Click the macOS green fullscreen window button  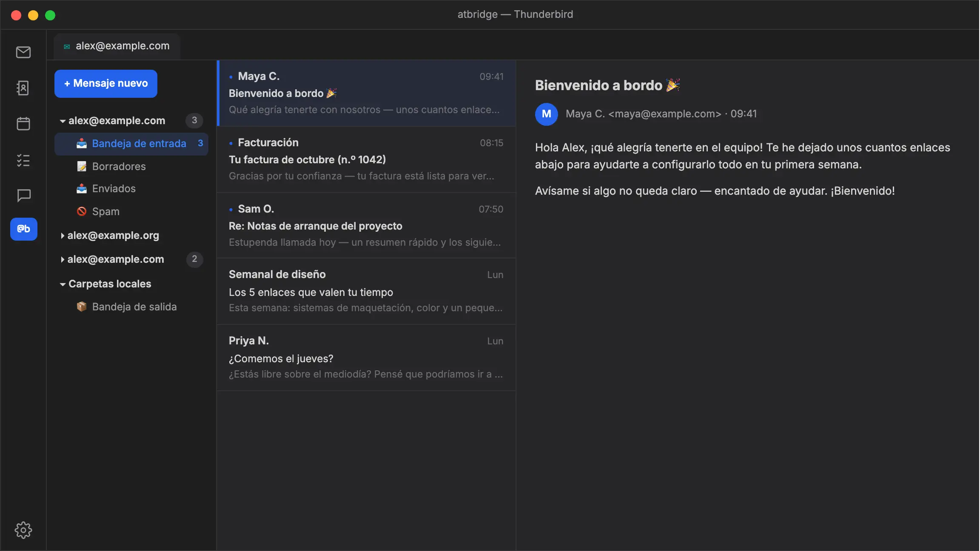pyautogui.click(x=50, y=15)
